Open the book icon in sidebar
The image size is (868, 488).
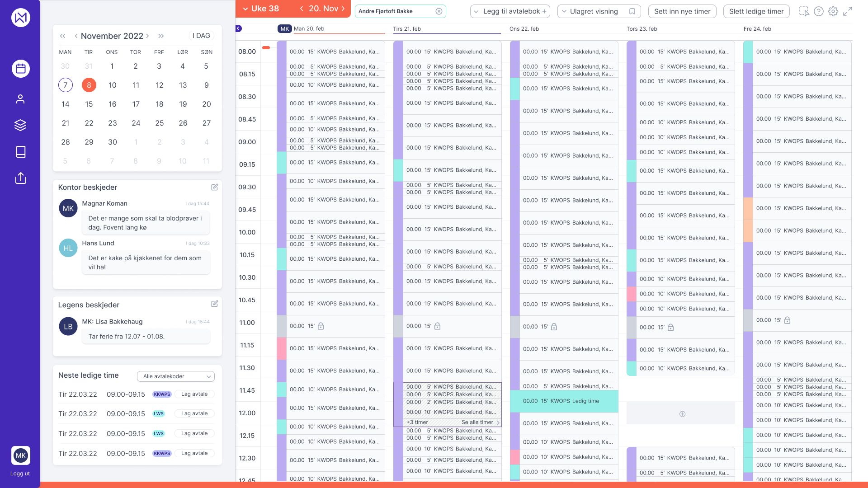(20, 152)
